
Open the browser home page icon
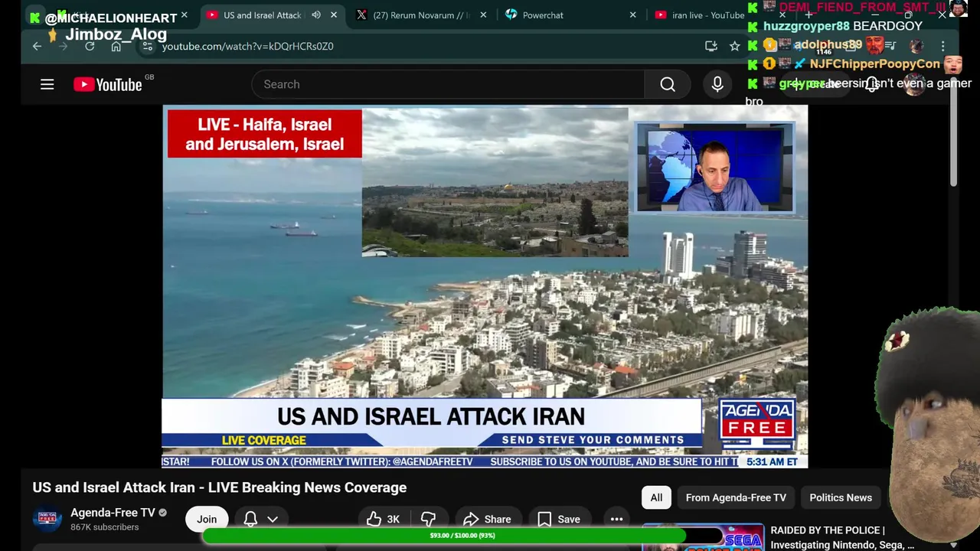pos(116,46)
